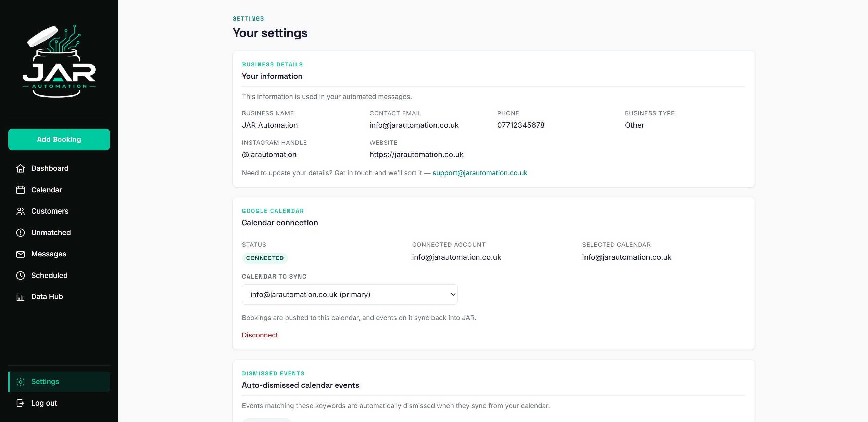Viewport: 868px width, 422px height.
Task: Click contact email info@jarautomation.co.uk in business details
Action: pos(414,125)
